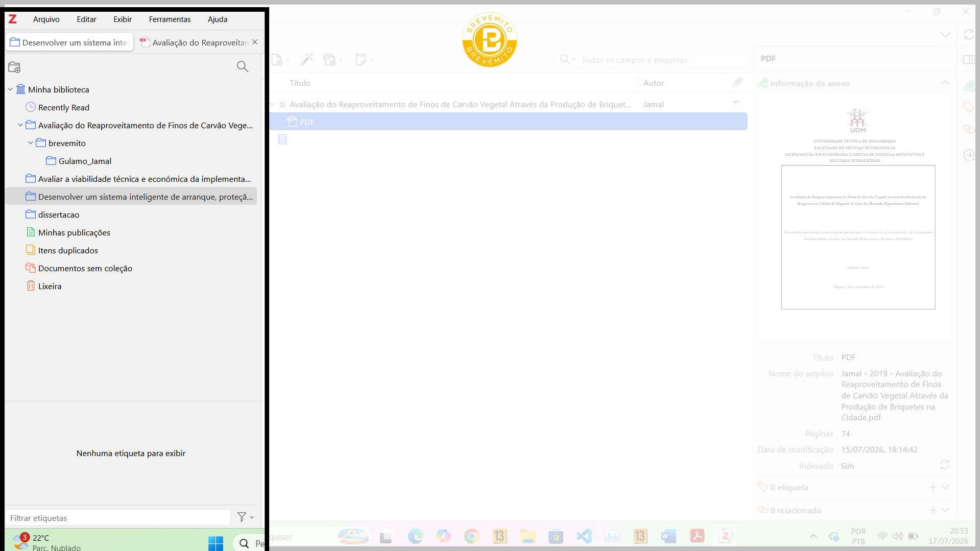Click the add item by identifier wand

[307, 60]
